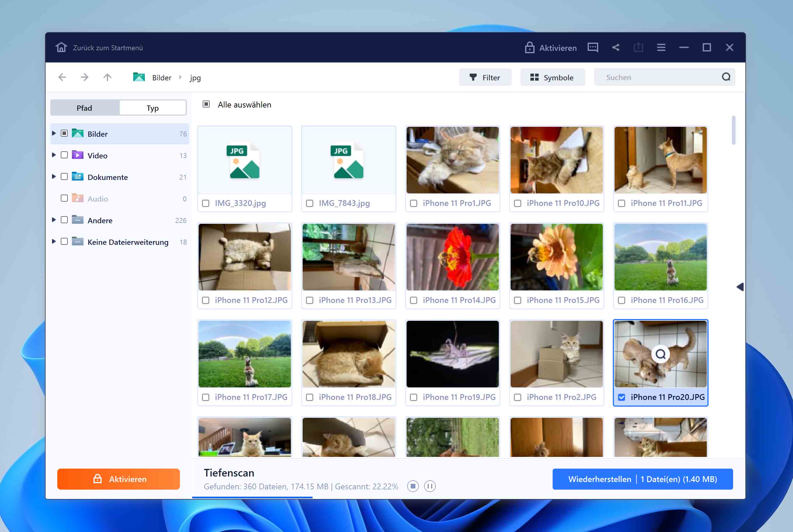Open the feedback chat icon
Image resolution: width=793 pixels, height=532 pixels.
(593, 47)
